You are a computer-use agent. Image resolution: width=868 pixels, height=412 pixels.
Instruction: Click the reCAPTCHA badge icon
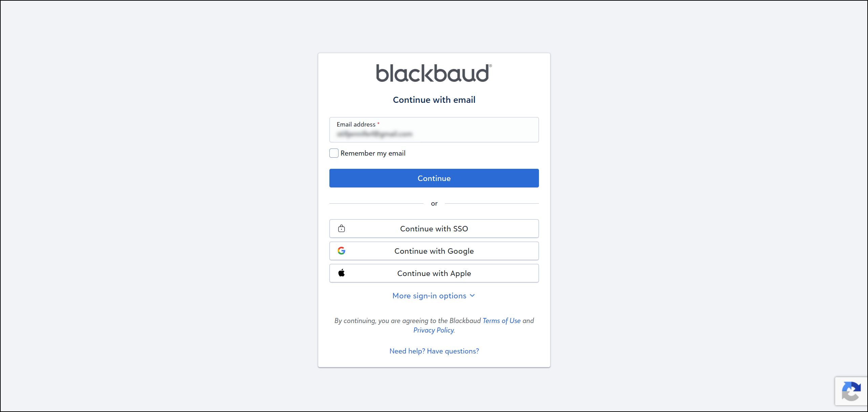851,391
